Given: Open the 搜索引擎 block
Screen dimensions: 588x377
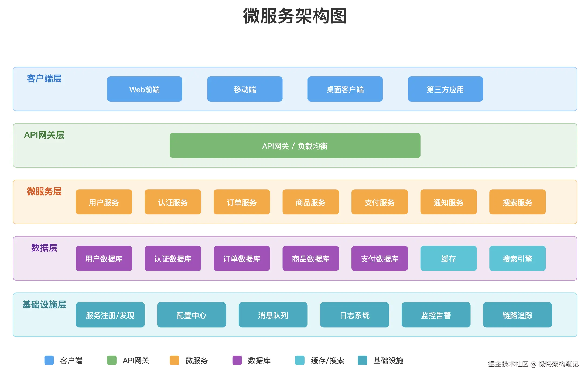Looking at the screenshot, I should click(517, 259).
